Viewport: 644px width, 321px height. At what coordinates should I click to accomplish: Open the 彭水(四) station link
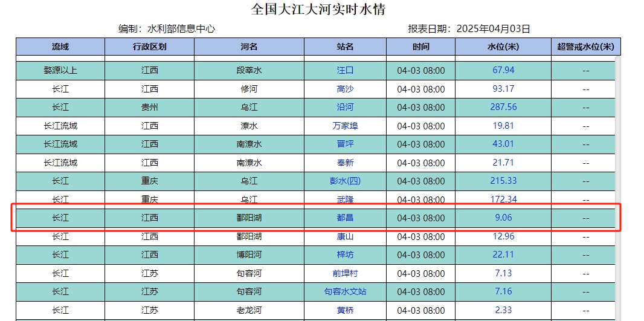pos(345,181)
